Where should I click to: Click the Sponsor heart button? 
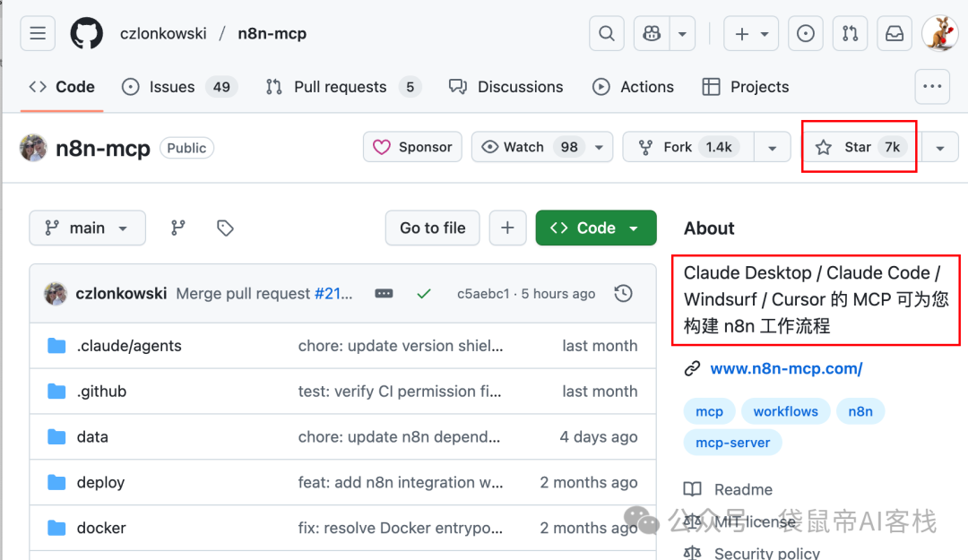[x=412, y=147]
